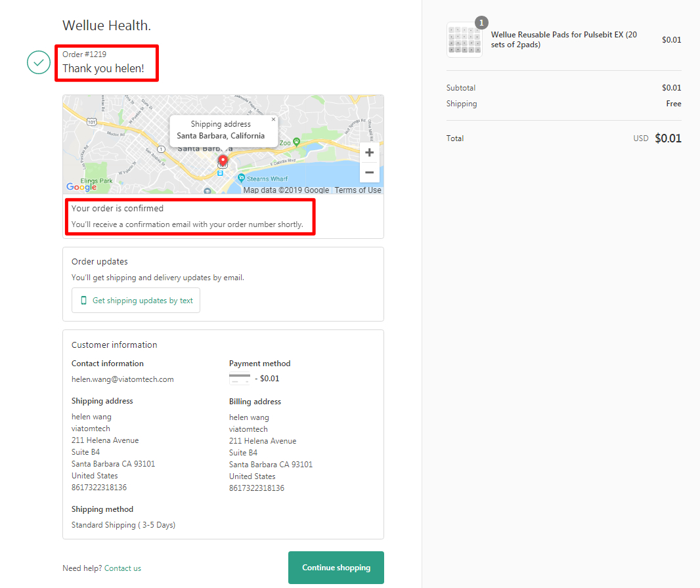
Task: Click Standard Shipping ( 3-5 Days) text
Action: click(123, 525)
